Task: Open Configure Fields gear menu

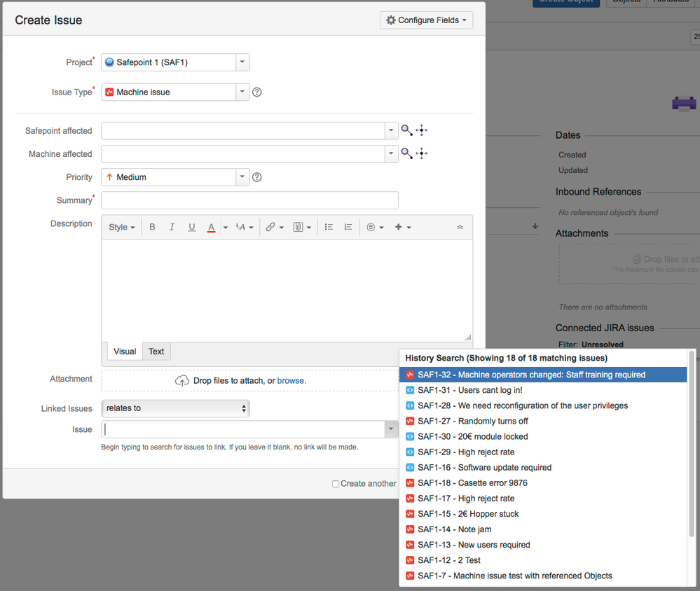Action: 426,20
